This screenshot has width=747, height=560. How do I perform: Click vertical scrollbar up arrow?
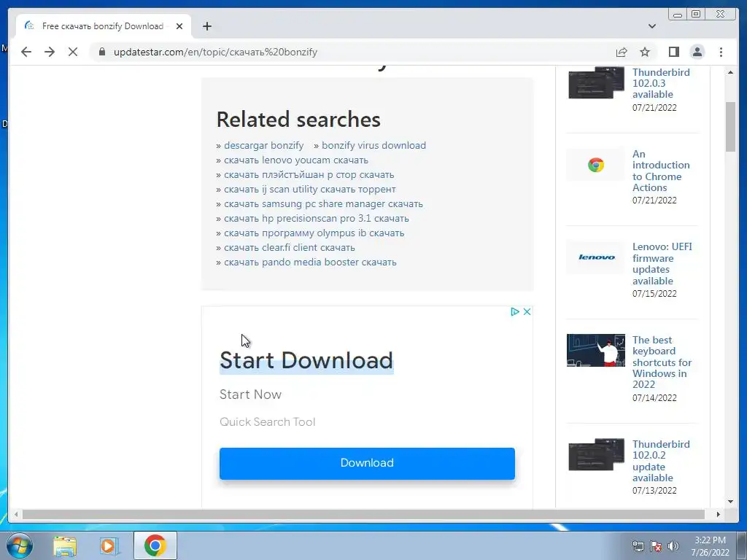[x=730, y=72]
